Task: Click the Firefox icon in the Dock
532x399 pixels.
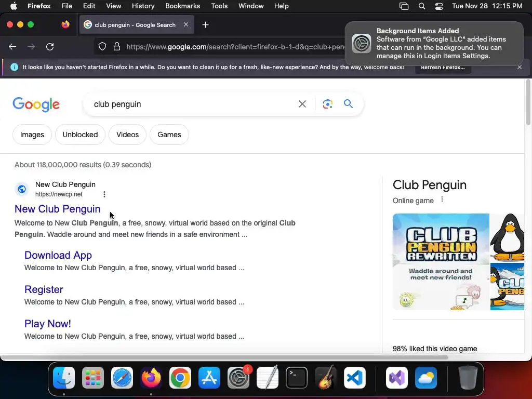Action: (151, 378)
